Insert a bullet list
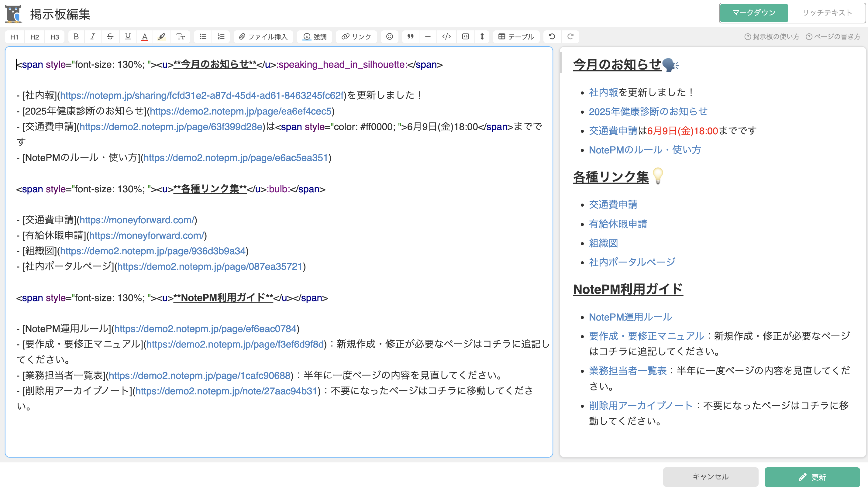The height and width of the screenshot is (491, 868). tap(203, 37)
